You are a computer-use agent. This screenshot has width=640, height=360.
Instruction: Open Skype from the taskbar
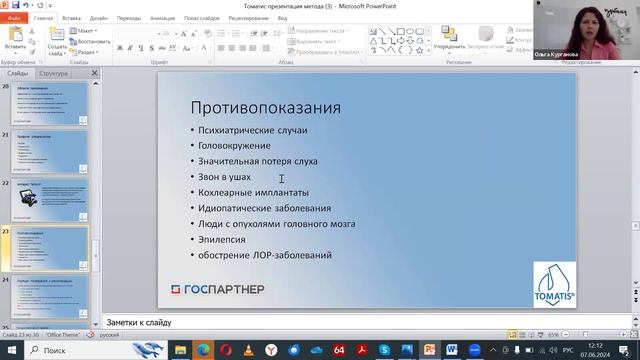pyautogui.click(x=384, y=350)
